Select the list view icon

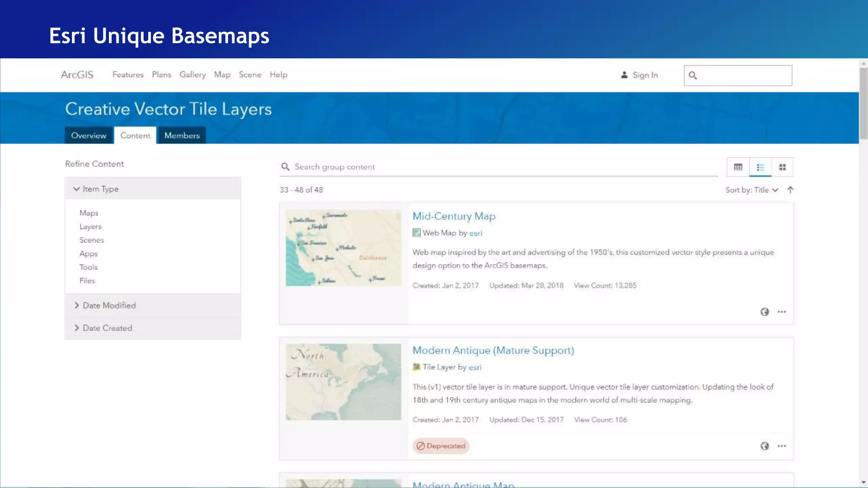coord(760,167)
